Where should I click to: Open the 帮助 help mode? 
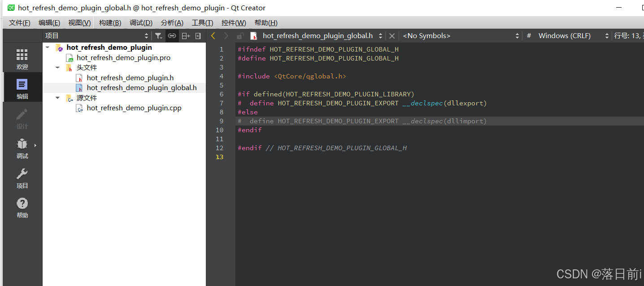pyautogui.click(x=22, y=208)
